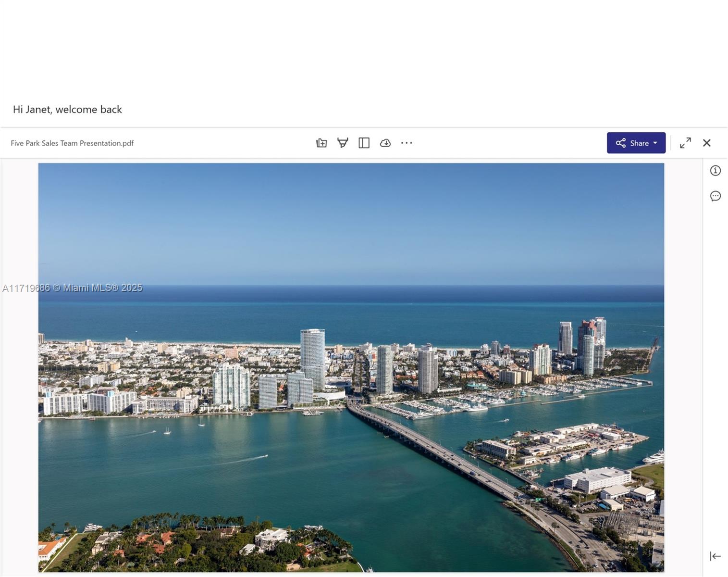The width and height of the screenshot is (728, 577).
Task: Collapse the right sidebar with the arrow icon
Action: [716, 556]
